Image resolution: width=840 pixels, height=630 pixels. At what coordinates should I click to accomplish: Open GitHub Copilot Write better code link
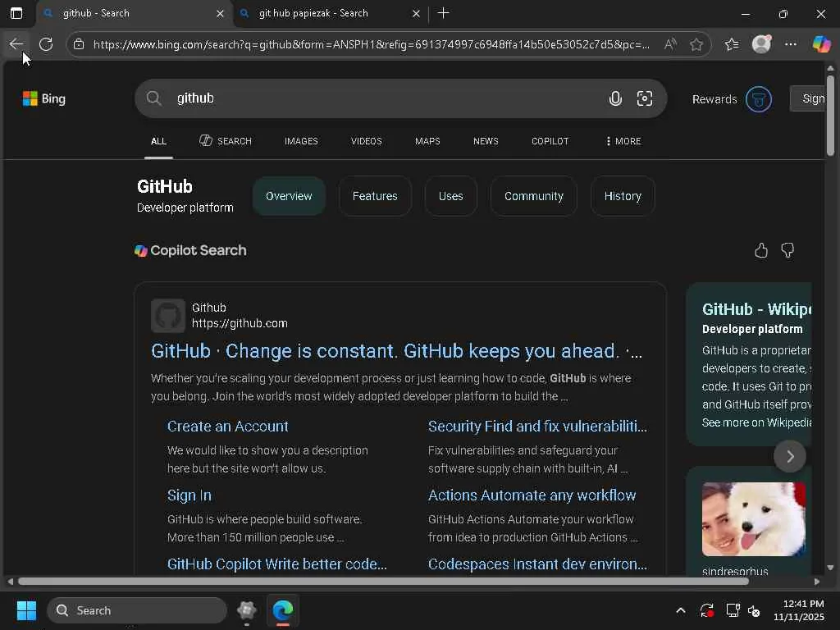[x=277, y=564]
